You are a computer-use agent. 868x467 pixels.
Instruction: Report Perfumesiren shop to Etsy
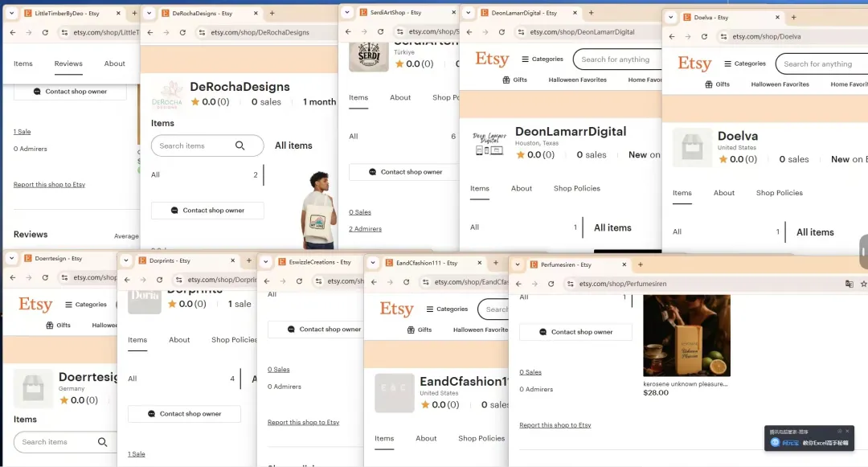555,425
